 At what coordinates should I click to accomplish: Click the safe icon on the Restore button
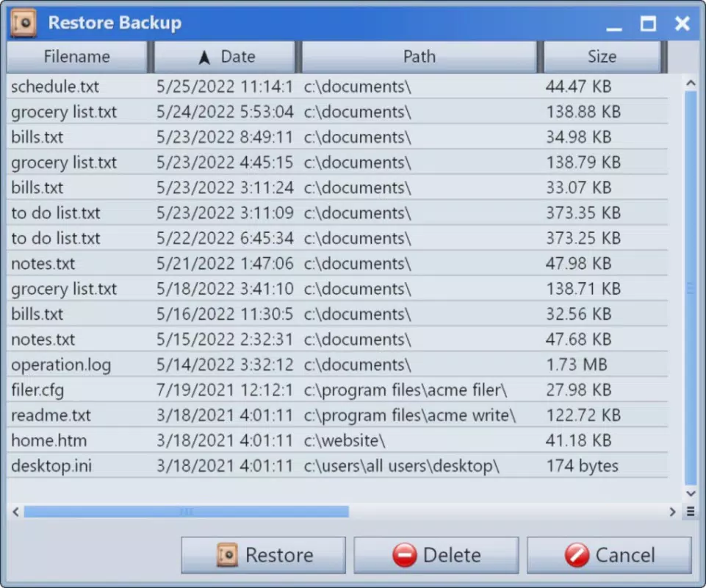[x=227, y=555]
